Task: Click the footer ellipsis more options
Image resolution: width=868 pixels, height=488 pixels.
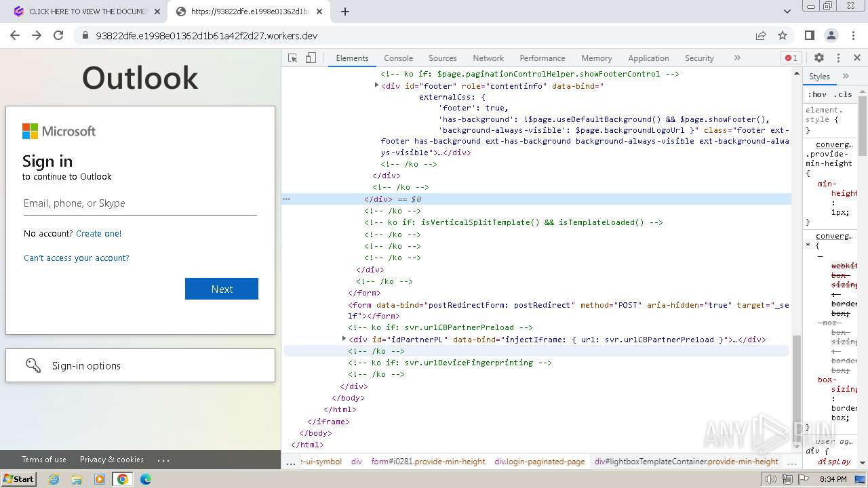Action: (x=163, y=460)
